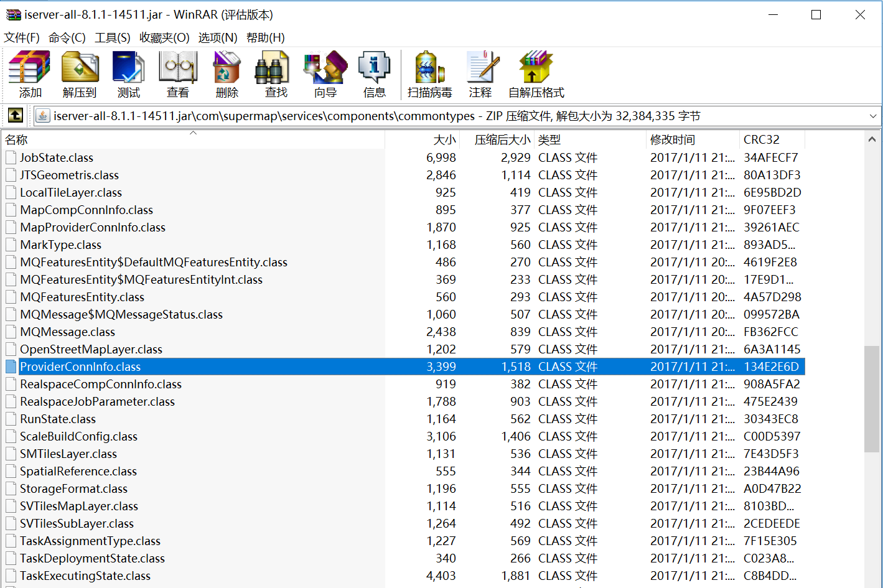Select RealspaceJobParameter.class
Image resolution: width=883 pixels, height=588 pixels.
[x=97, y=401]
